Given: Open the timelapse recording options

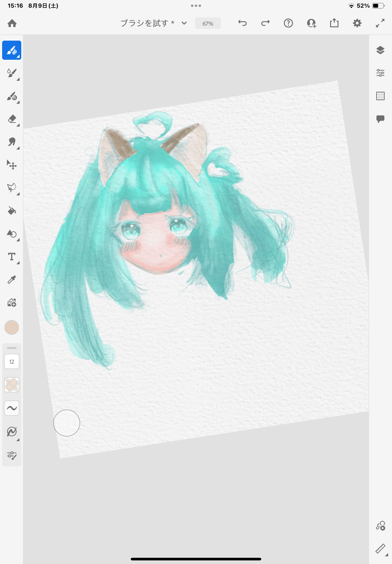Looking at the screenshot, I should coord(381,526).
